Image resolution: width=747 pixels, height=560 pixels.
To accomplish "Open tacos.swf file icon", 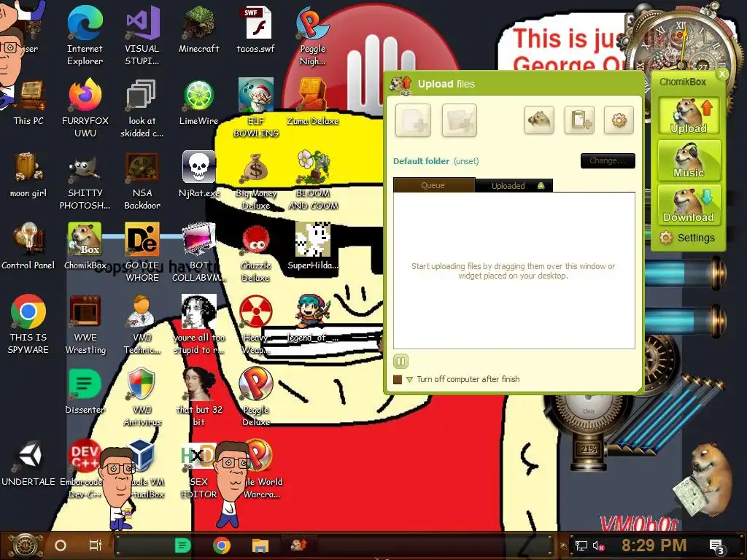I will pos(256,29).
